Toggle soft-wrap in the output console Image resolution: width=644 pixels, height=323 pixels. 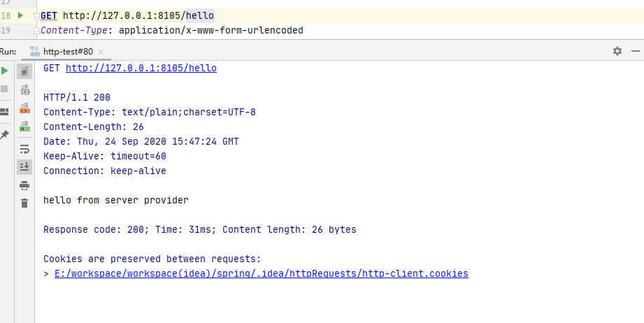pos(24,149)
